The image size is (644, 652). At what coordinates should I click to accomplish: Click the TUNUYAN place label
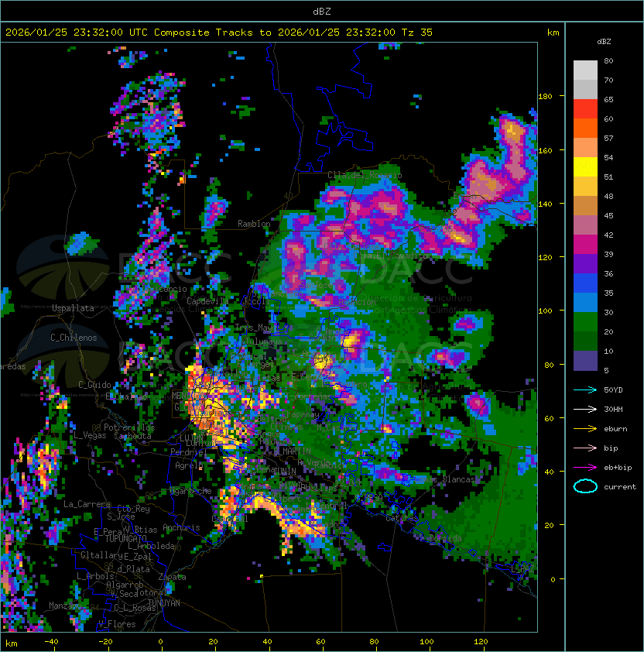click(x=164, y=603)
